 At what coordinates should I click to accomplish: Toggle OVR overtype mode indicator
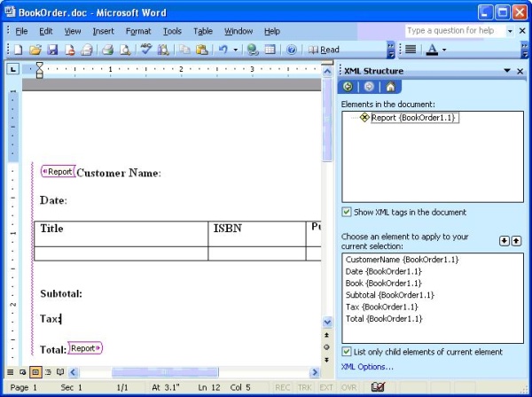[348, 387]
